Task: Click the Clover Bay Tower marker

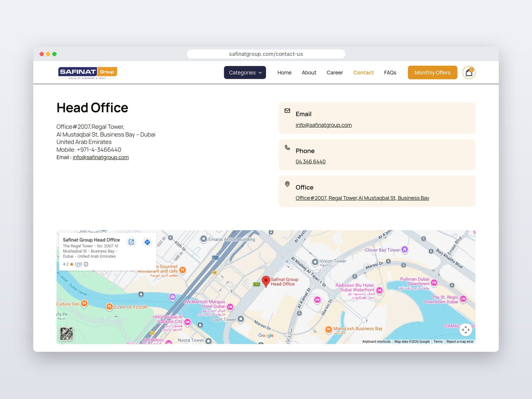Action: [x=405, y=249]
